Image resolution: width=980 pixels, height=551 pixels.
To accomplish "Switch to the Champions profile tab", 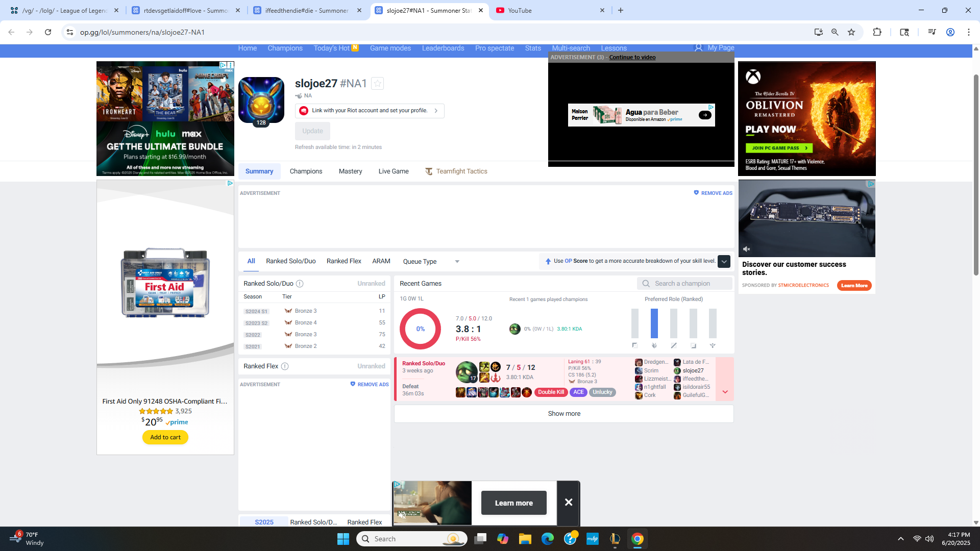I will click(306, 171).
